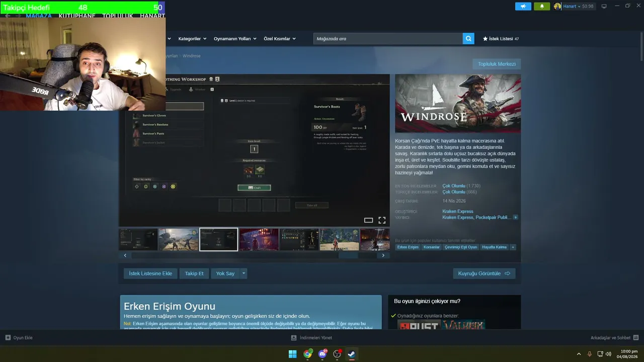Select the Hayatta Kalma tag

[x=495, y=247]
